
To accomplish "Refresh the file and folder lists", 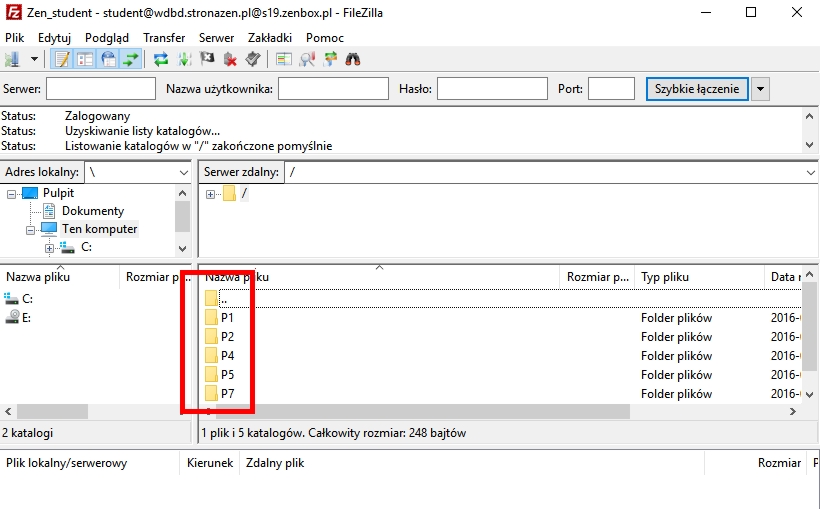I will click(161, 59).
